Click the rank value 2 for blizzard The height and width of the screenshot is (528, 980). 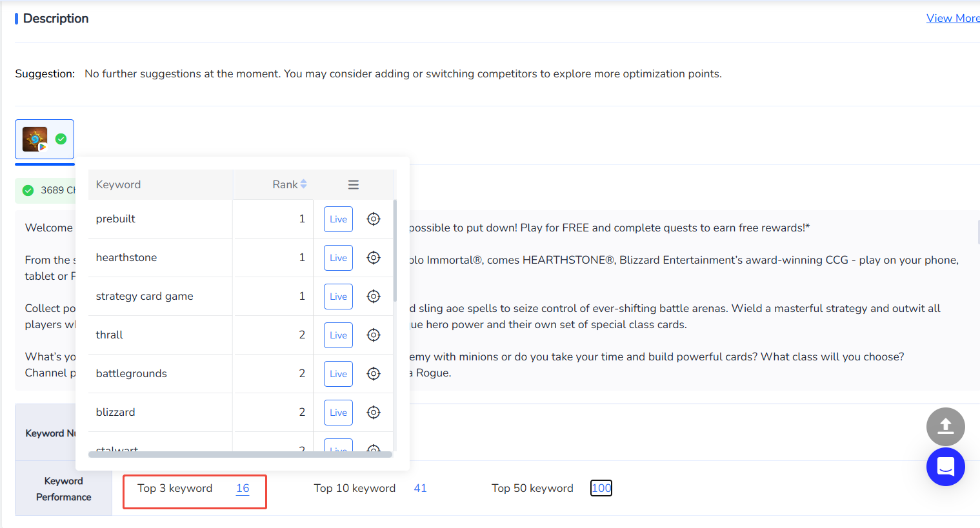point(302,413)
